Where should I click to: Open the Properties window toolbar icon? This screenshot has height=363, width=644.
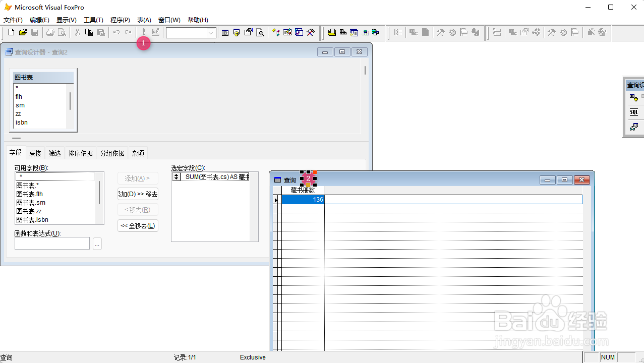pyautogui.click(x=248, y=32)
